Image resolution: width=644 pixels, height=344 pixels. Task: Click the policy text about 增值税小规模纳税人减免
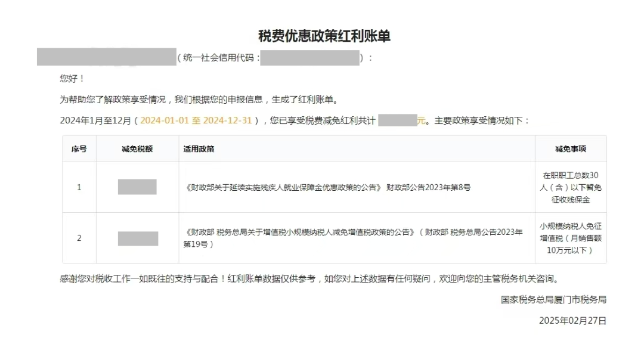pyautogui.click(x=353, y=238)
